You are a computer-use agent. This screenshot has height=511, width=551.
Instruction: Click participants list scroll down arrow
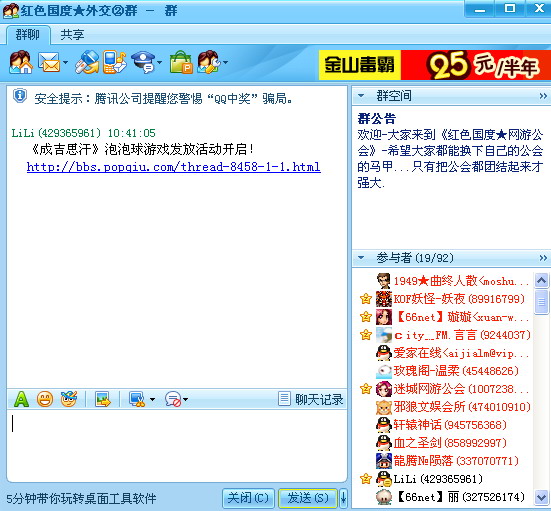coord(541,498)
